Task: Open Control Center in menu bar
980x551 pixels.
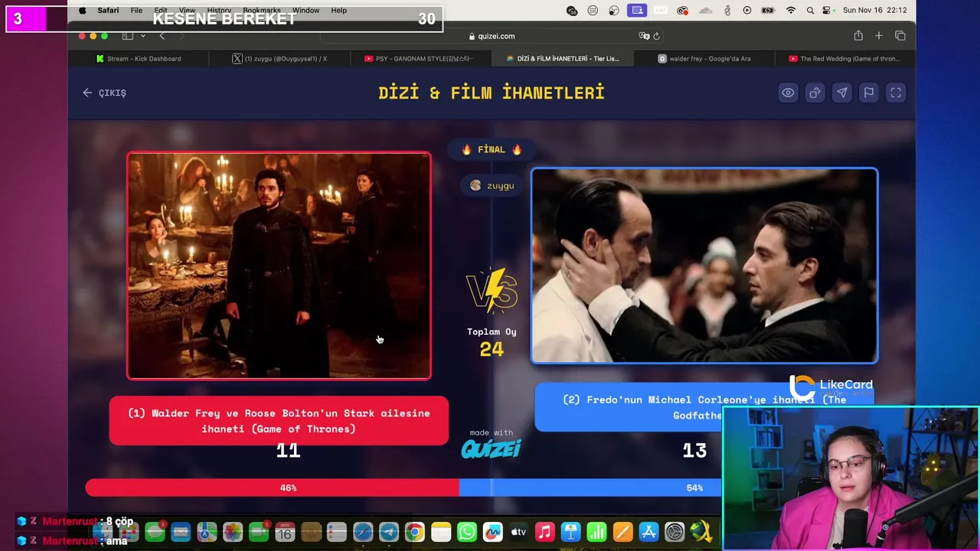Action: pos(827,11)
